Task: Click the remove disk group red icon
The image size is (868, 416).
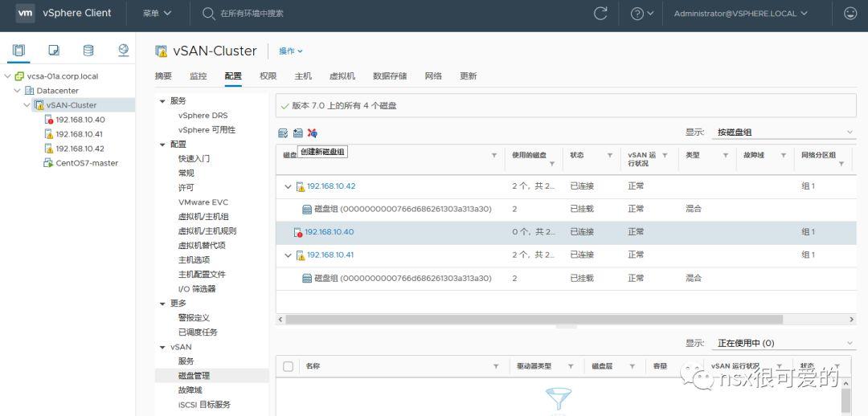Action: pyautogui.click(x=312, y=133)
